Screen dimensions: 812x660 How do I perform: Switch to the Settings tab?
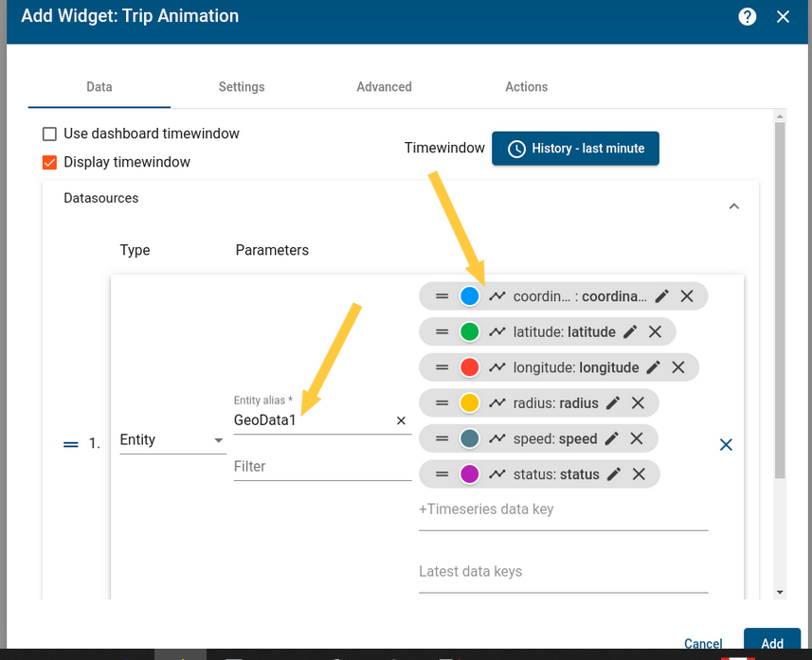click(241, 86)
